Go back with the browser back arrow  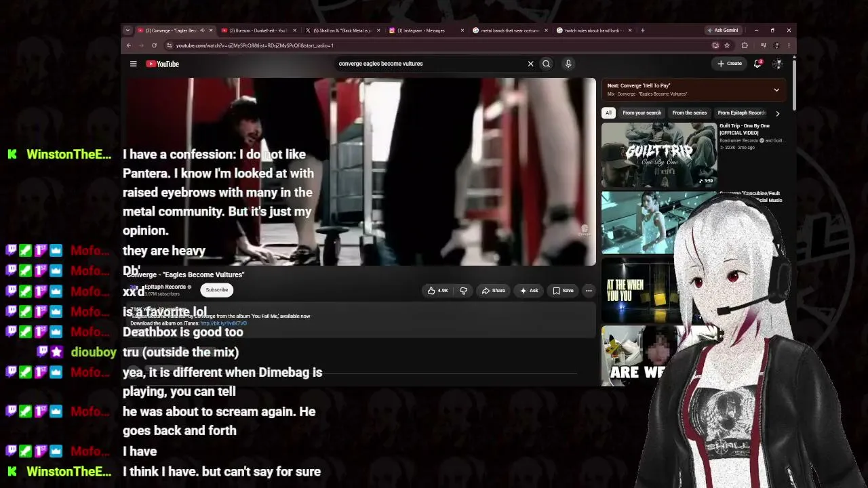129,45
